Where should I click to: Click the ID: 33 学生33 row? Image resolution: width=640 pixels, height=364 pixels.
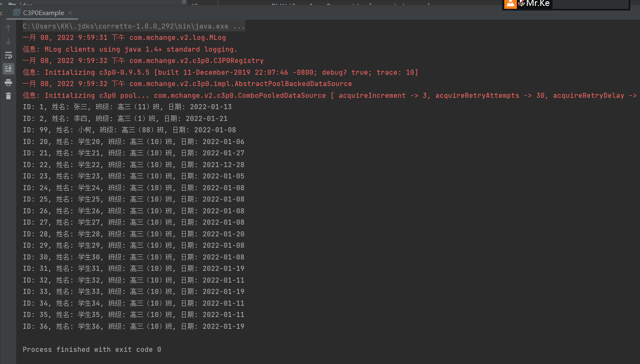pyautogui.click(x=134, y=292)
